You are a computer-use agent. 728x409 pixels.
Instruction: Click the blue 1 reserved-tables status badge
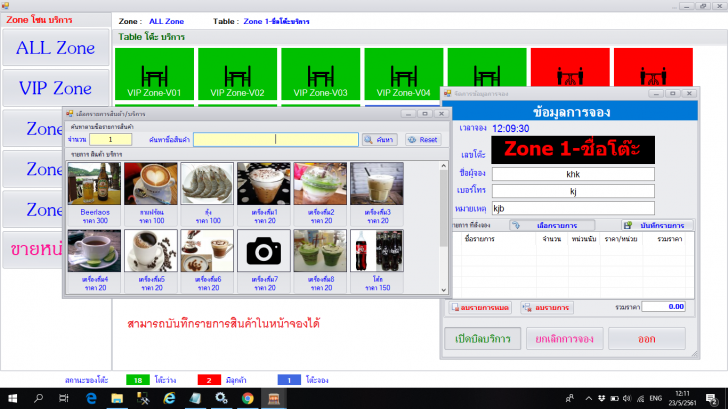(289, 380)
